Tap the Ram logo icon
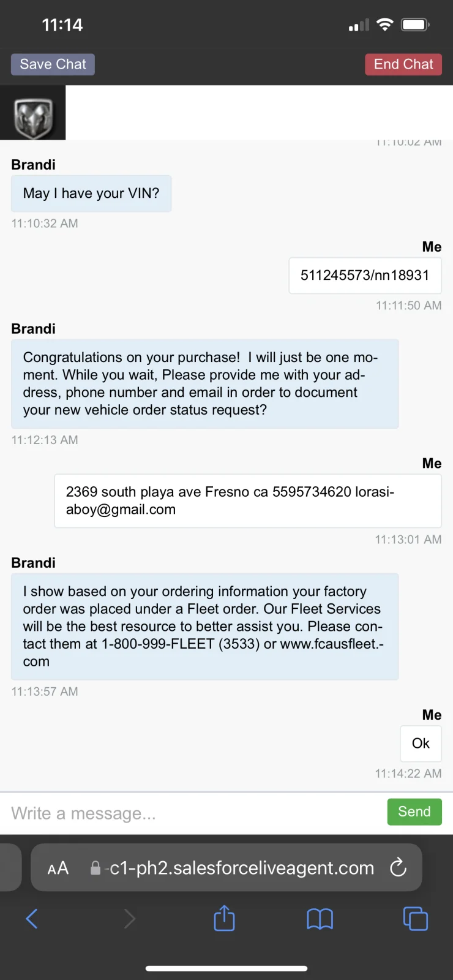This screenshot has height=980, width=453. tap(33, 113)
